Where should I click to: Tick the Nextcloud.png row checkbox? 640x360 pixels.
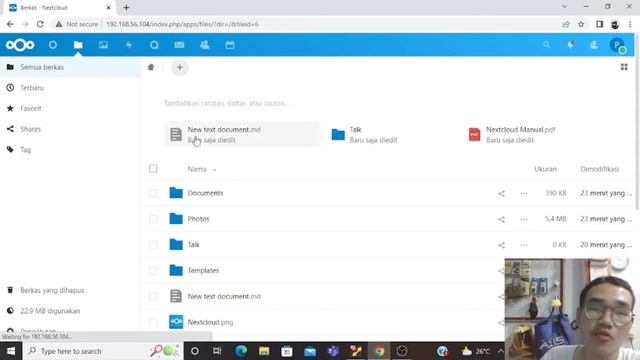153,322
